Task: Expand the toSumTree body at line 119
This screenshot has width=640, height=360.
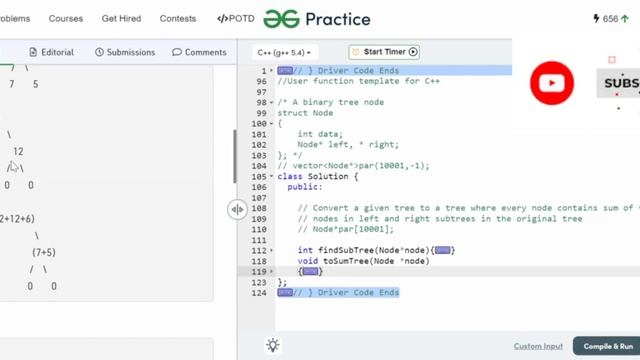Action: (271, 271)
